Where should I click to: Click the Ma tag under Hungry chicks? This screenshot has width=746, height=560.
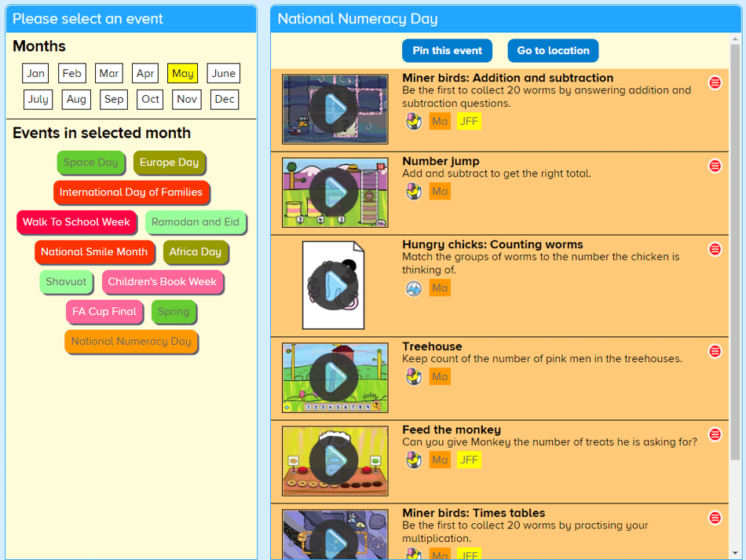pyautogui.click(x=440, y=287)
